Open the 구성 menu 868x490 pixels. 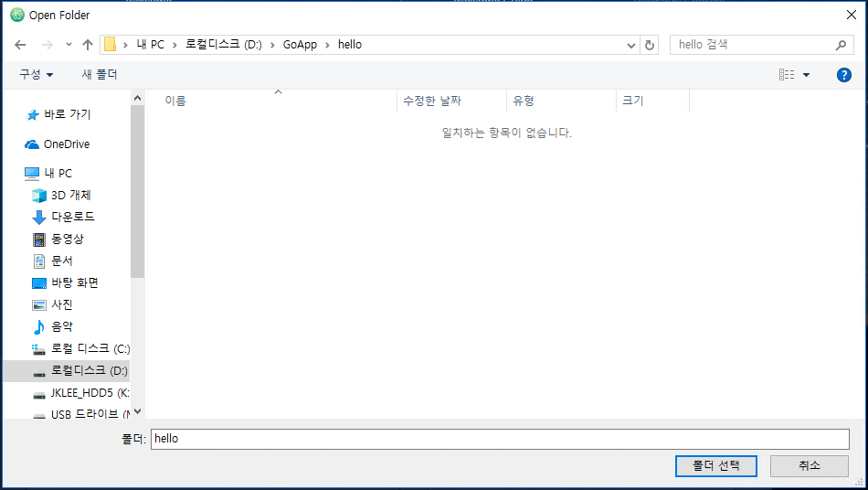point(37,75)
